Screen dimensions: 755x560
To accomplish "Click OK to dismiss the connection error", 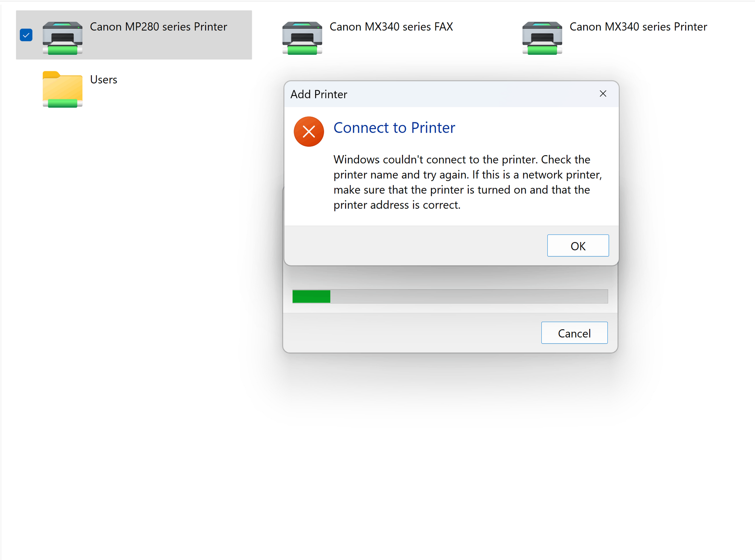I will (578, 245).
